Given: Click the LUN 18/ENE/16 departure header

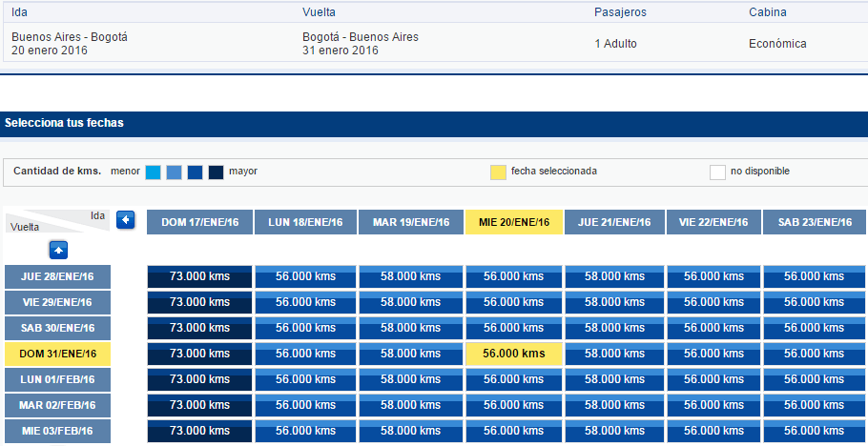Looking at the screenshot, I should (305, 222).
